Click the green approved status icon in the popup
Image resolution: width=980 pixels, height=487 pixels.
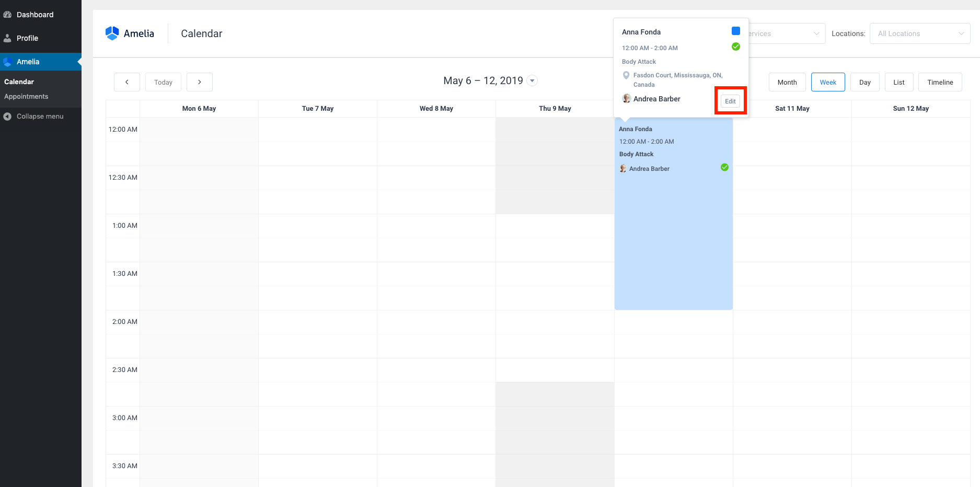pyautogui.click(x=735, y=47)
